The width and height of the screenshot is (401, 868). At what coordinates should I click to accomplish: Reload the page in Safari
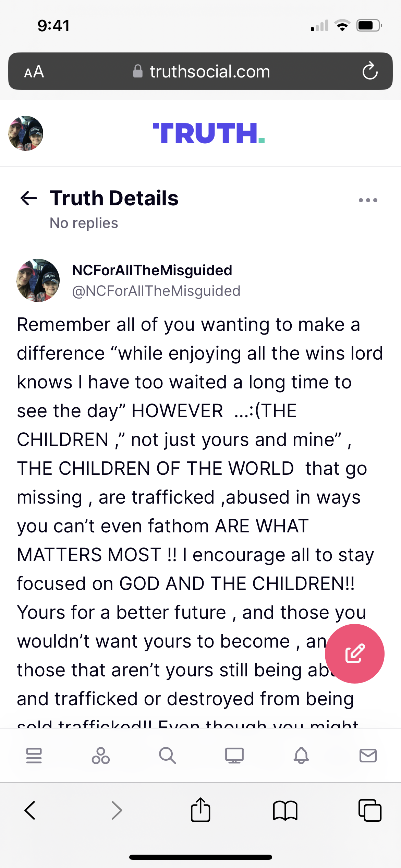coord(370,71)
